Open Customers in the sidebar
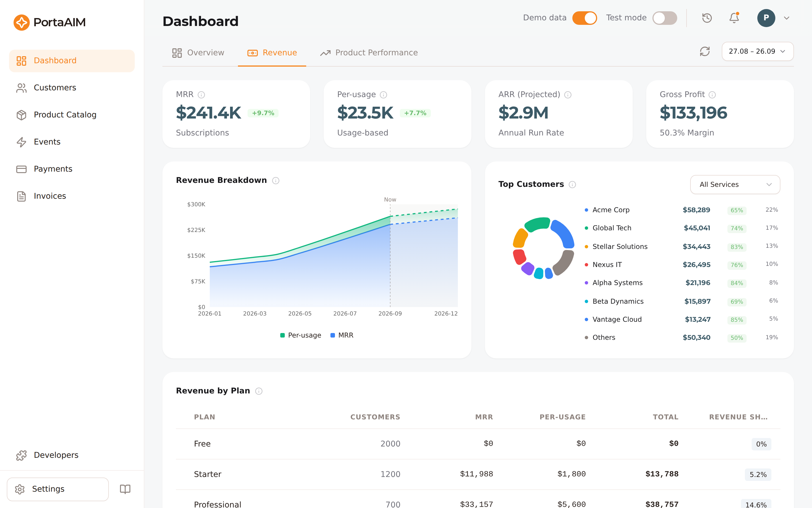The width and height of the screenshot is (812, 508). click(x=72, y=88)
